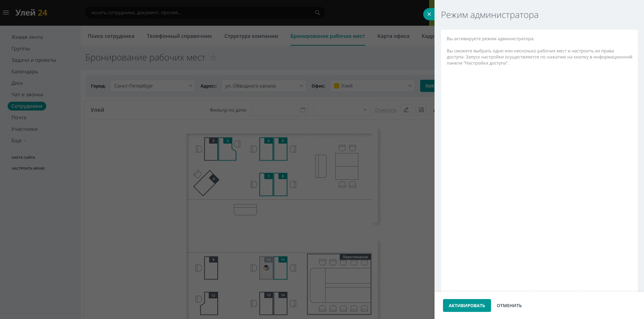Go to Участники in sidebar
Viewport: 644px width, 319px height.
click(x=24, y=129)
